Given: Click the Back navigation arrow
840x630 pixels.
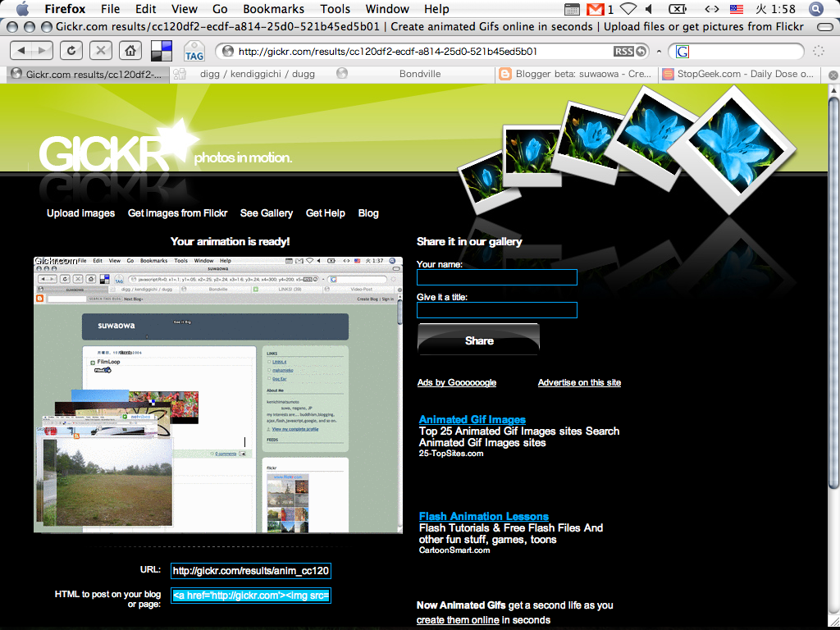Looking at the screenshot, I should point(21,51).
